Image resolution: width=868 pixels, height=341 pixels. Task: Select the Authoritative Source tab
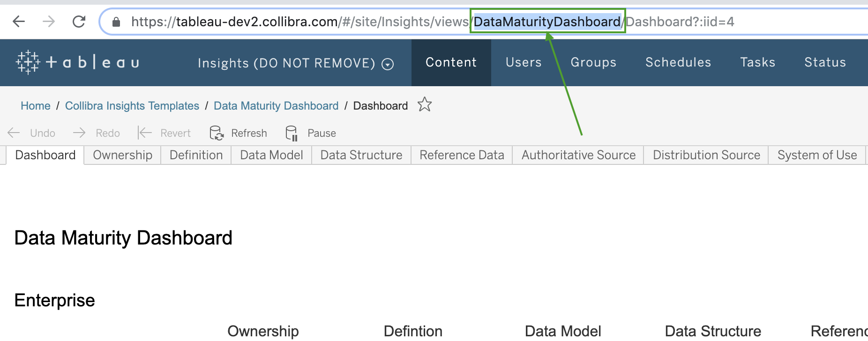[578, 155]
